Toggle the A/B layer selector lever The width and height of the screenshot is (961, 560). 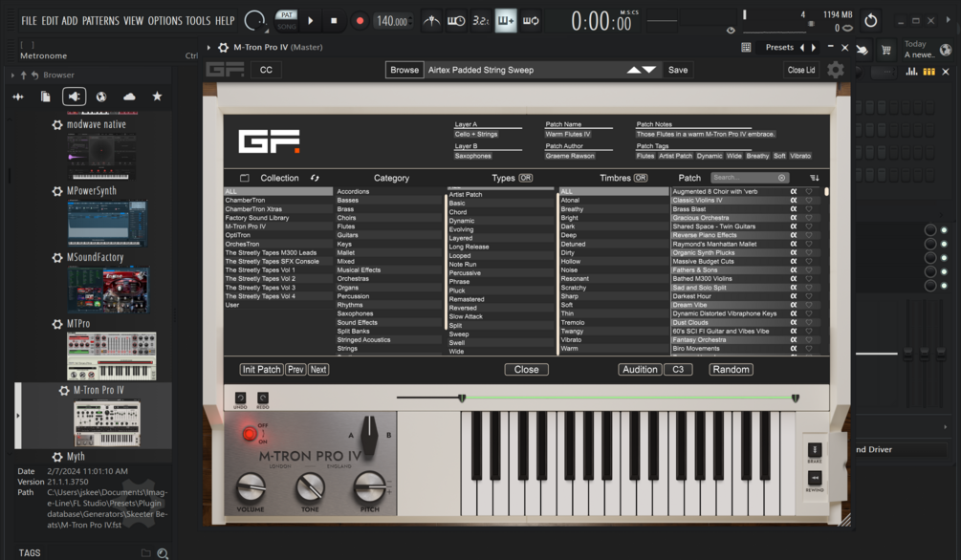(x=369, y=435)
